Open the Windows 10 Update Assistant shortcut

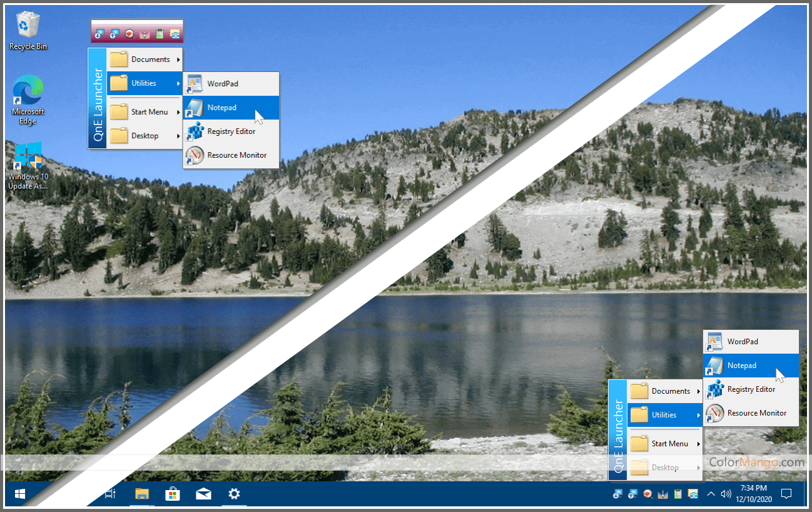[28, 164]
